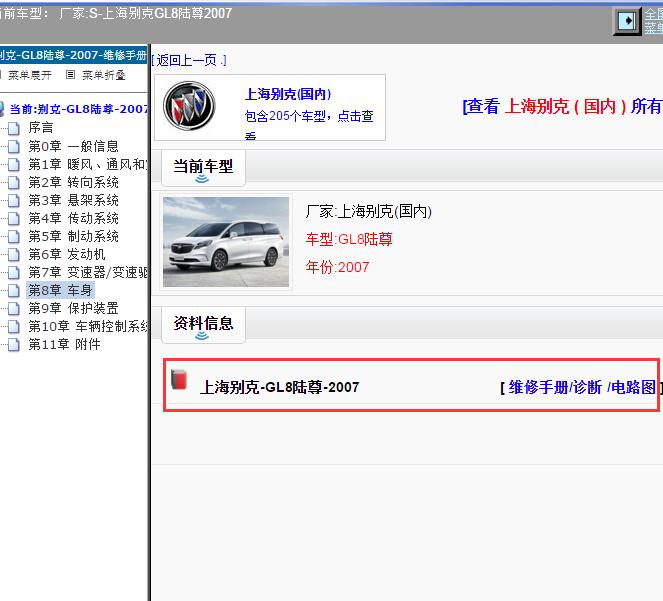
Task: Click the page icon beside 第9章 保护装置
Action: pos(14,308)
